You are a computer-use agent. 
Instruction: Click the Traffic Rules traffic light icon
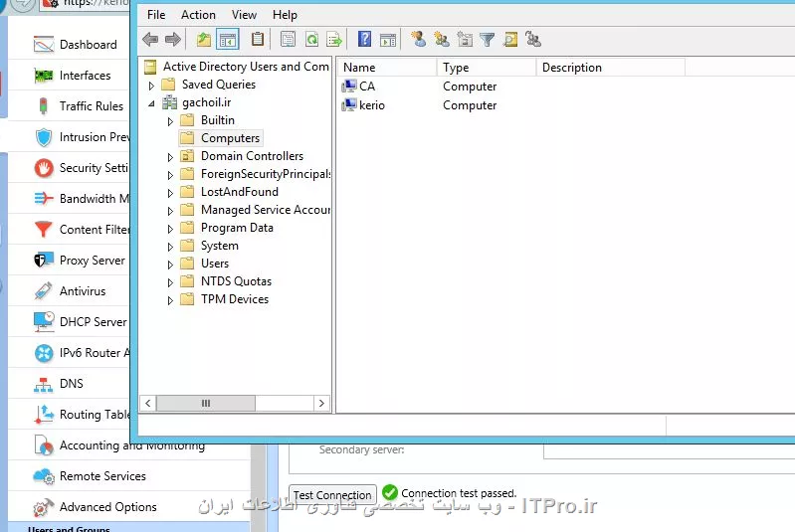(x=44, y=105)
